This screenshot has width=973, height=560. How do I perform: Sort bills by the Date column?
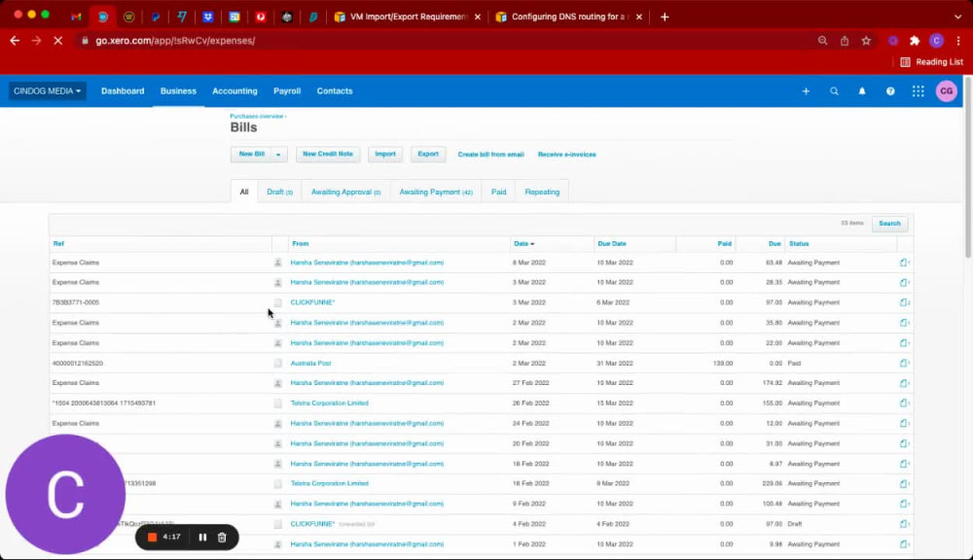523,244
